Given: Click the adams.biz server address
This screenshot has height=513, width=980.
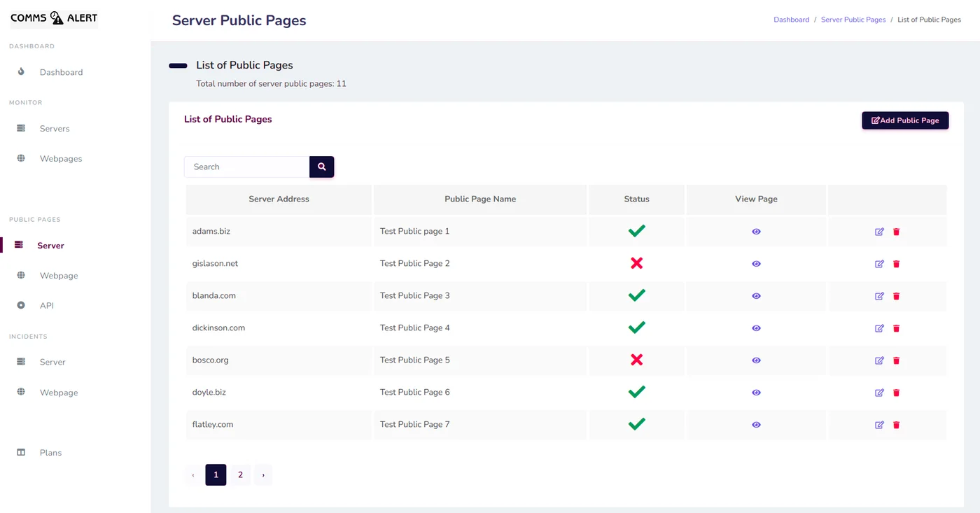Looking at the screenshot, I should point(211,231).
